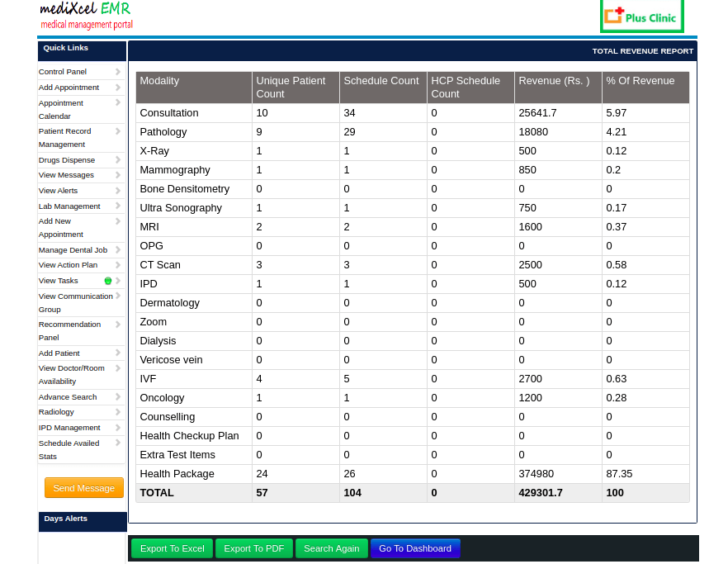Open Add Appointment quick link
This screenshot has height=564, width=728.
click(69, 88)
